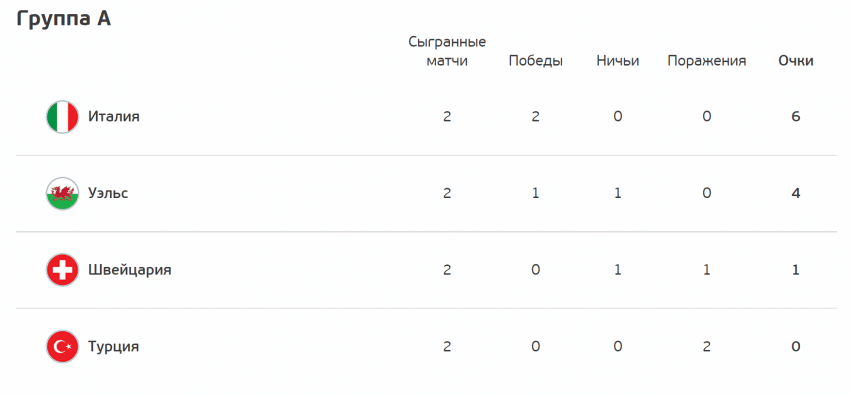Open the Италия team link
This screenshot has width=850, height=397.
point(114,117)
